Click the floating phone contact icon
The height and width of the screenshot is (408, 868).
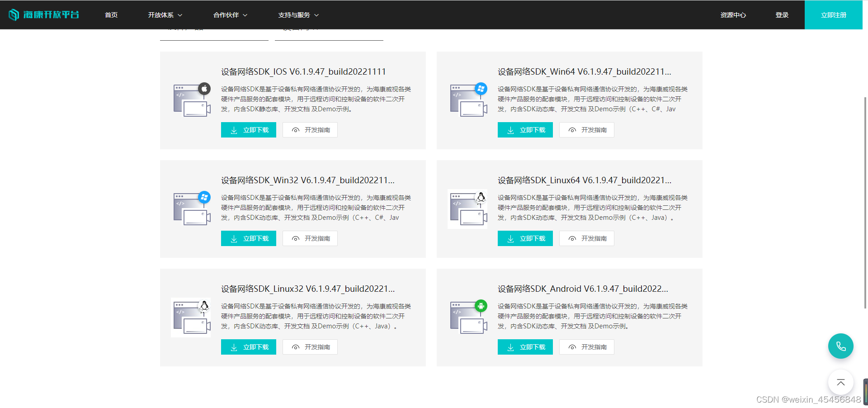(841, 346)
